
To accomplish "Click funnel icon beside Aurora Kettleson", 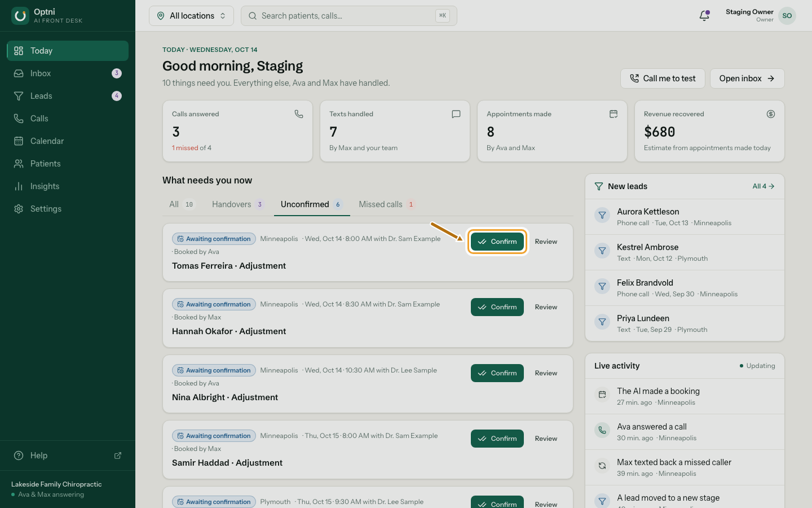I will (602, 215).
